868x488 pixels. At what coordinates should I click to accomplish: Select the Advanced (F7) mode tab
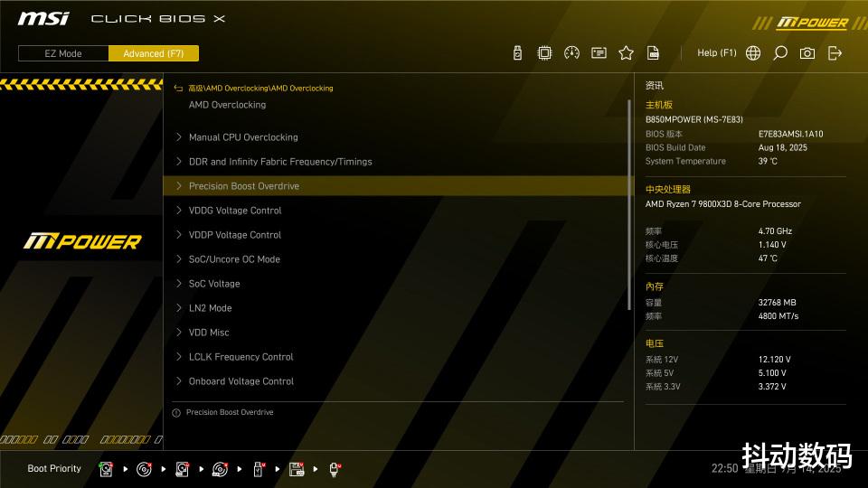[x=154, y=53]
